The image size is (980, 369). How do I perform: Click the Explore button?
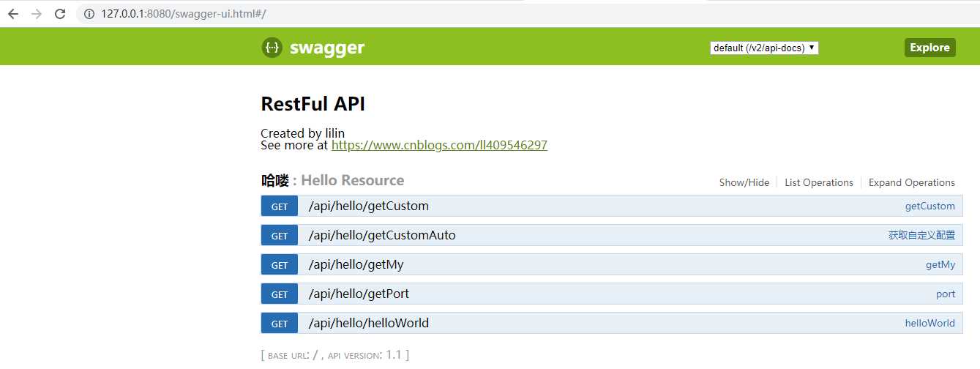929,48
